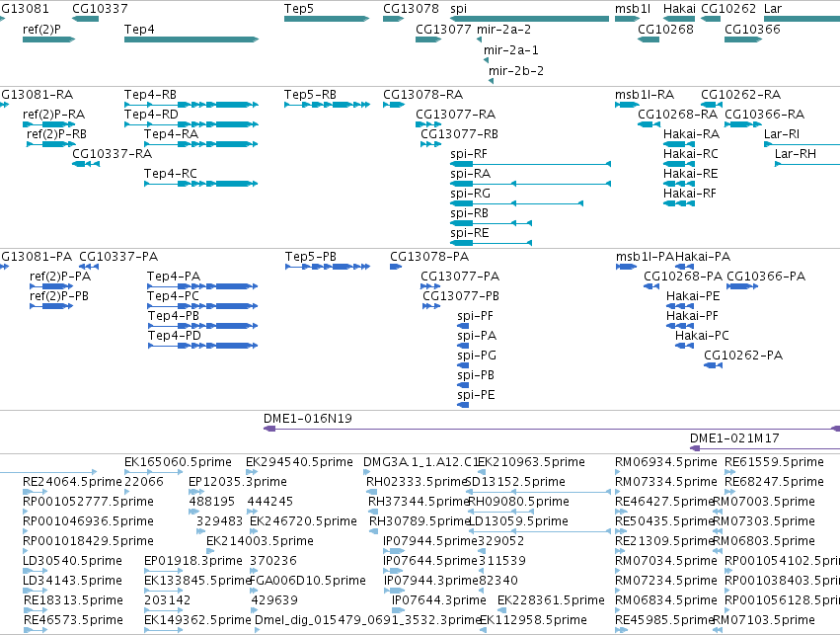Select the spi gene span
This screenshot has height=635, width=840.
tap(529, 19)
